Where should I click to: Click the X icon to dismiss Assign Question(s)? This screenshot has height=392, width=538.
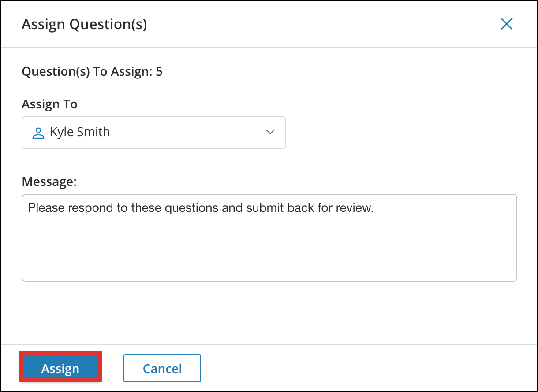click(506, 24)
